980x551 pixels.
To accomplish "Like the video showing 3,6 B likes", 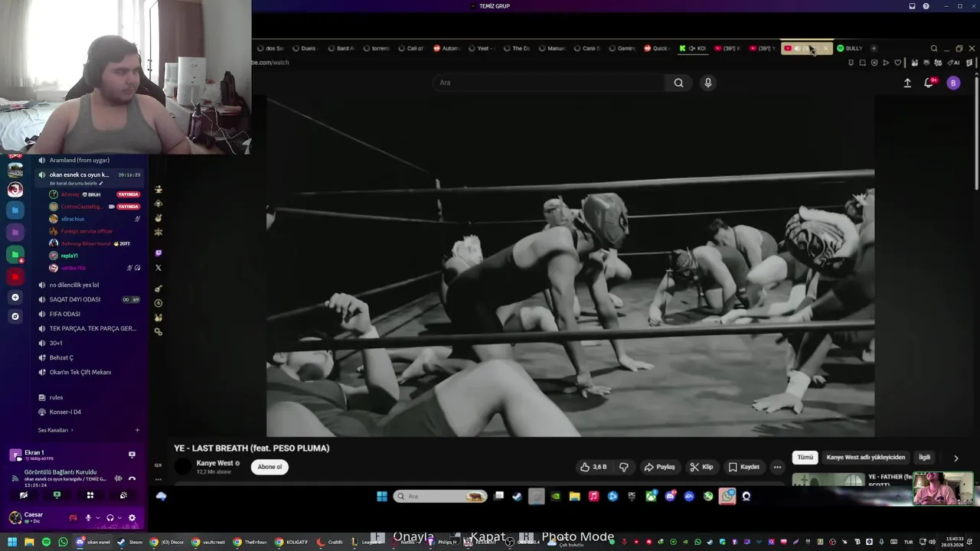I will click(594, 467).
